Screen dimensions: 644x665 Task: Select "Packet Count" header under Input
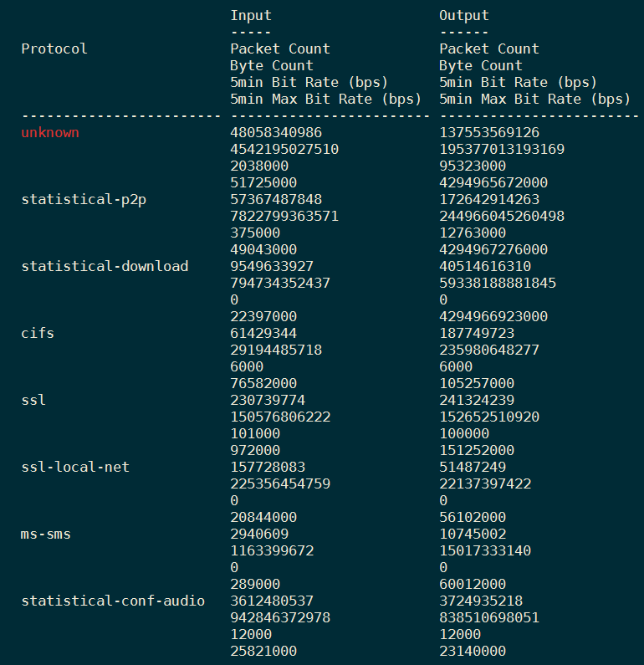pyautogui.click(x=280, y=49)
